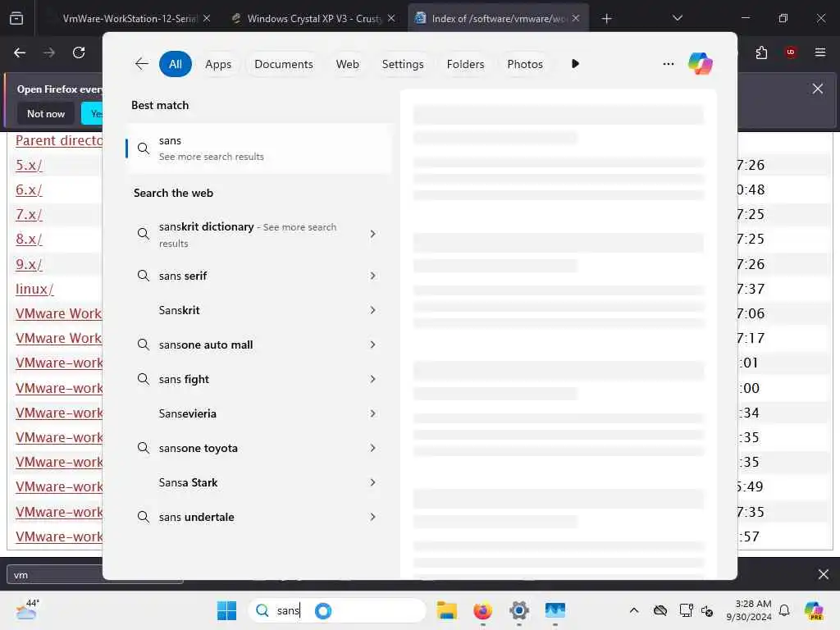
Task: Open the Parent directory link
Action: point(59,140)
